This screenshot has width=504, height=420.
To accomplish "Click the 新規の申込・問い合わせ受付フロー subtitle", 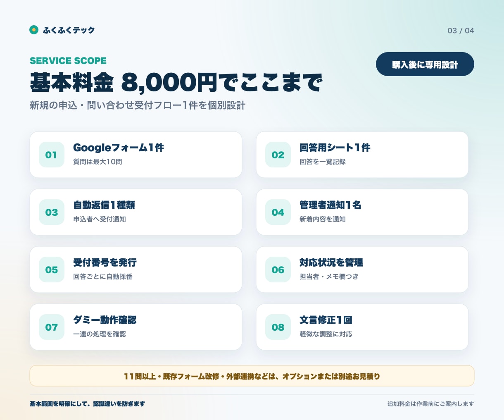I will [x=138, y=105].
